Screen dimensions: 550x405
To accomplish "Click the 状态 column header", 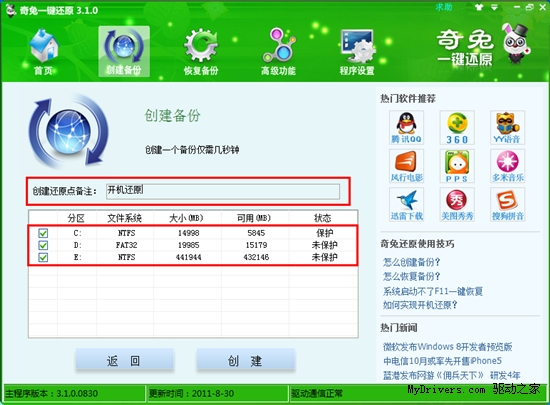I will (x=323, y=218).
